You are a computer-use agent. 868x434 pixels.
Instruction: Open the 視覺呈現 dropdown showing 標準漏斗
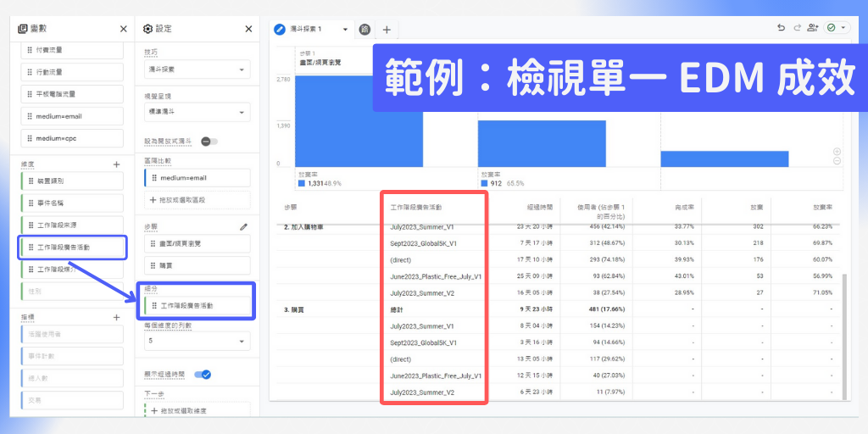click(197, 113)
